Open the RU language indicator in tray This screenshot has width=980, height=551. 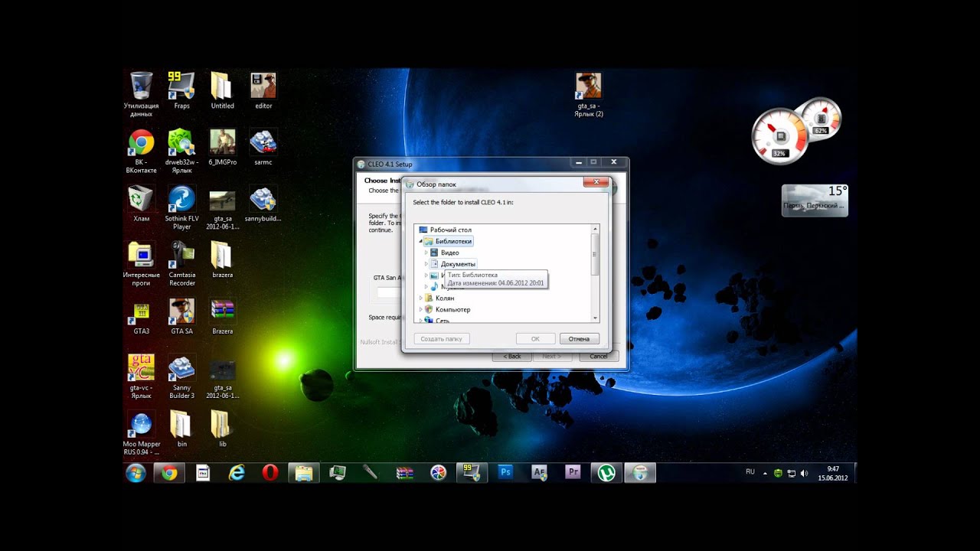click(x=750, y=471)
